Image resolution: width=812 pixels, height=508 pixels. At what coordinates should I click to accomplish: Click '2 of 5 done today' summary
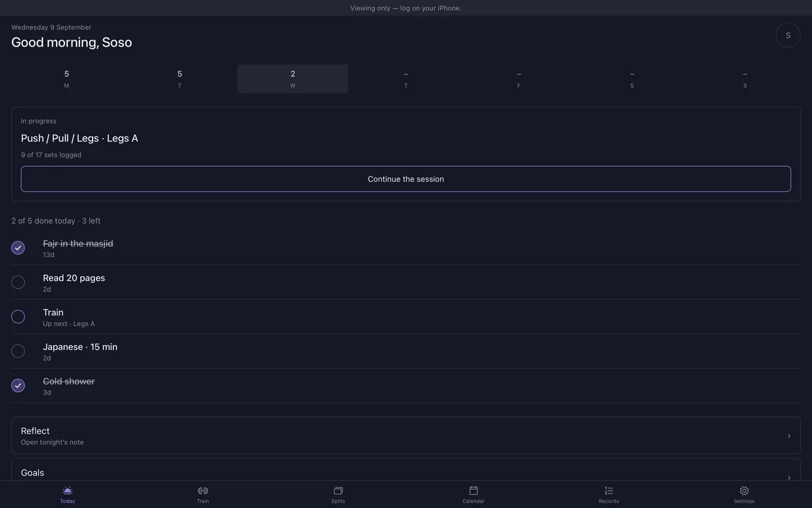(43, 221)
